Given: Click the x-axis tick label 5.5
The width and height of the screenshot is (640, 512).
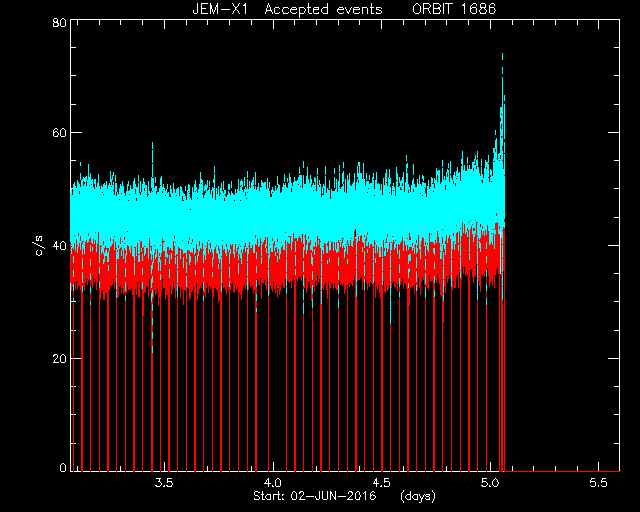Looking at the screenshot, I should click(x=598, y=483).
